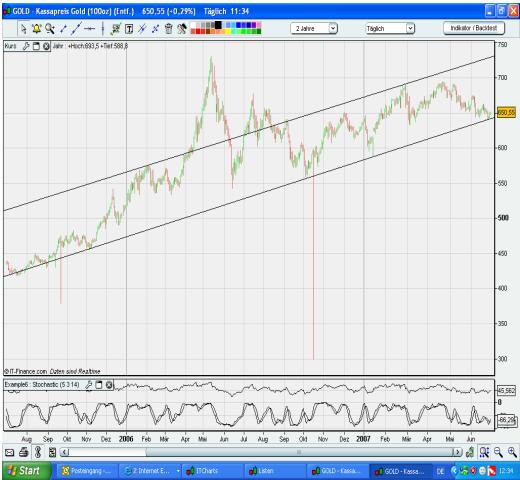Click the 2006 year label on time axis

coord(126,439)
